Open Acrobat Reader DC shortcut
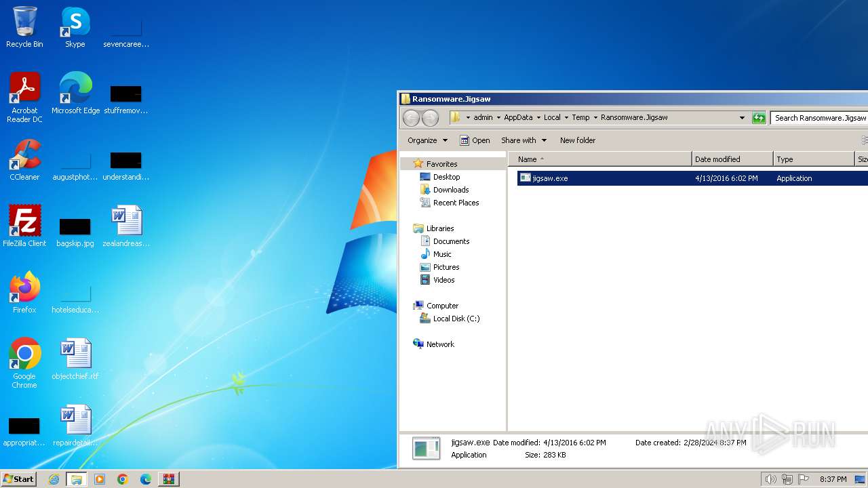The image size is (868, 488). 24,98
